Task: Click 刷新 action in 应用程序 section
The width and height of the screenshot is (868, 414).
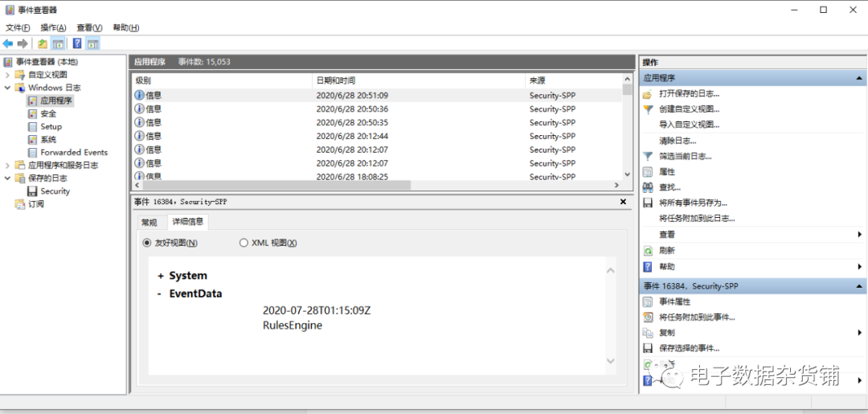Action: pyautogui.click(x=667, y=251)
